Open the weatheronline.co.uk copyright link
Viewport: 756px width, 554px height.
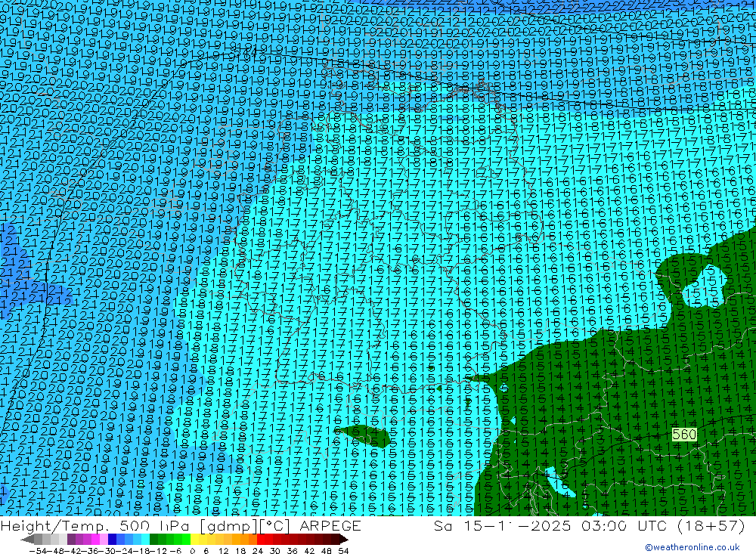(692, 547)
